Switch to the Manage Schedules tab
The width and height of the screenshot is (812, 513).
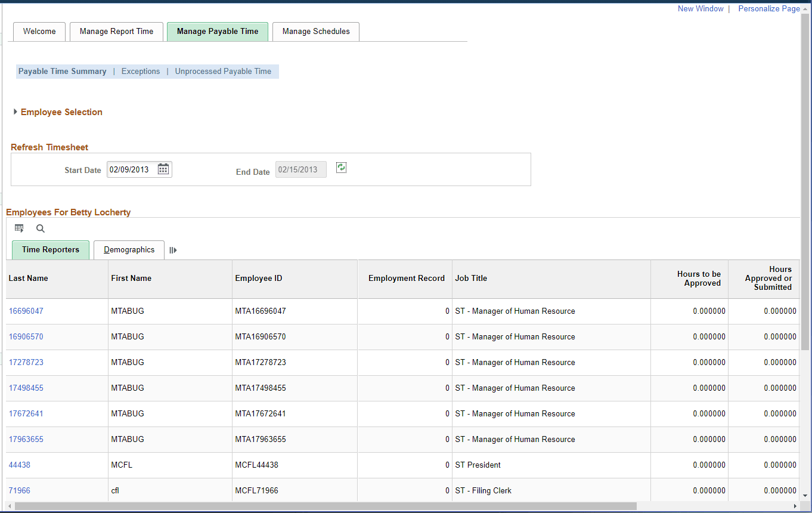(x=315, y=31)
